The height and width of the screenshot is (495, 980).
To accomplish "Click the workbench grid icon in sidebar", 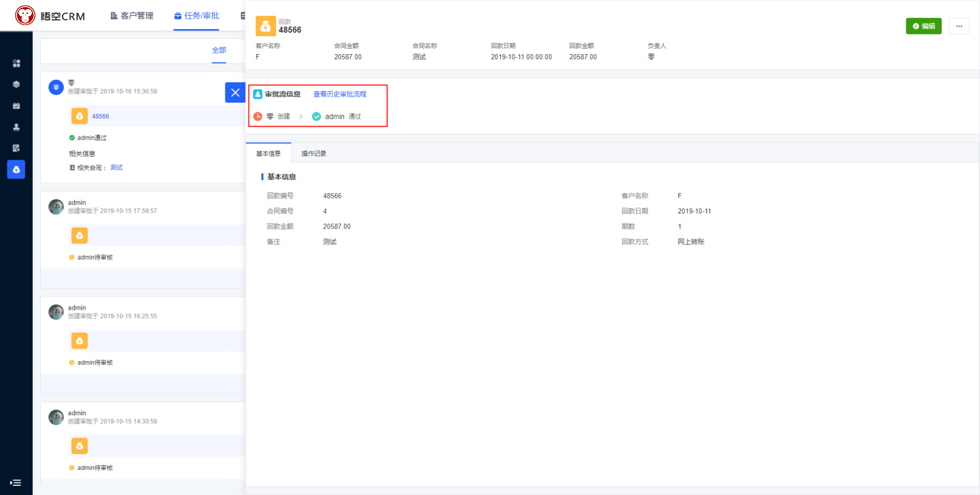I will click(16, 63).
